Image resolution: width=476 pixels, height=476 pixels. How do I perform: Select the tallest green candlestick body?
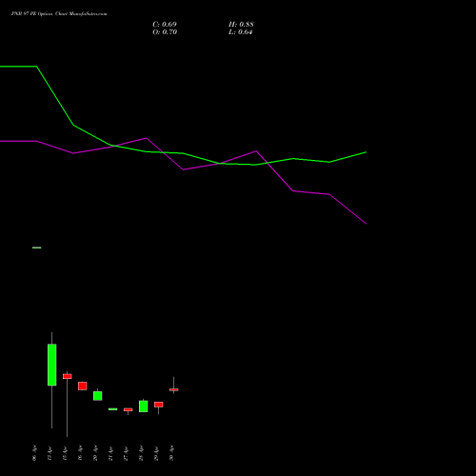52,365
